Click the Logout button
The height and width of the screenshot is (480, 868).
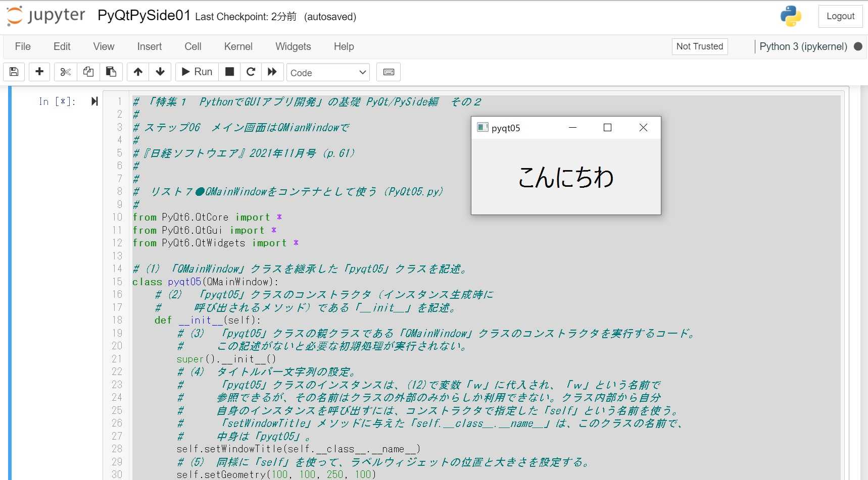tap(840, 16)
